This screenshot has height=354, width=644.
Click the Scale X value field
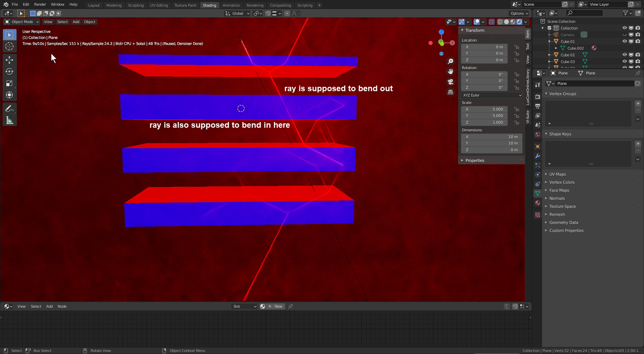(484, 109)
